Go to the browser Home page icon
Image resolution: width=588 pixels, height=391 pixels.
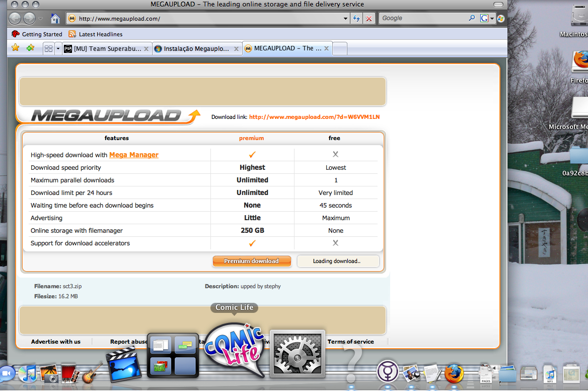click(55, 18)
